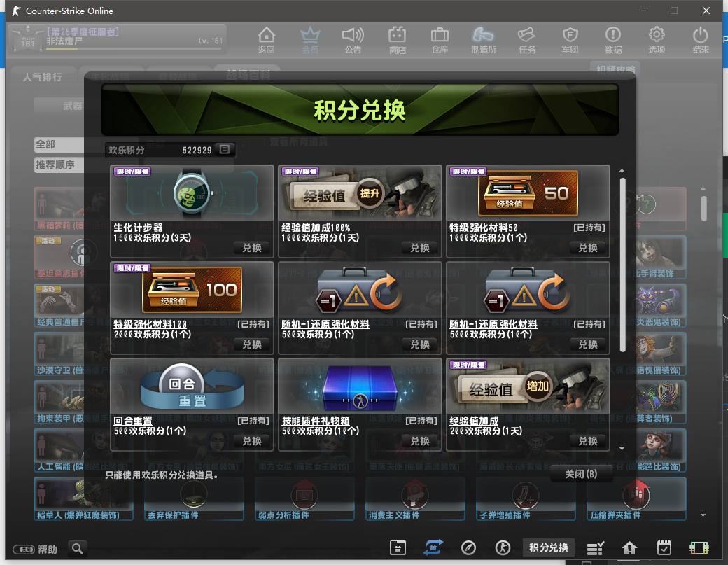728x565 pixels.
Task: Open the 技能插件礼物箱 item name link
Action: coord(316,421)
